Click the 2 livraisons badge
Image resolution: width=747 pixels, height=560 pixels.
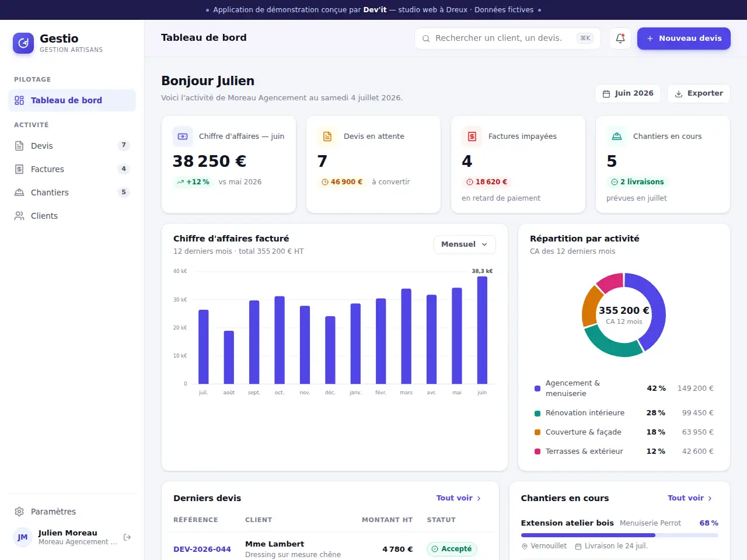[x=638, y=182]
